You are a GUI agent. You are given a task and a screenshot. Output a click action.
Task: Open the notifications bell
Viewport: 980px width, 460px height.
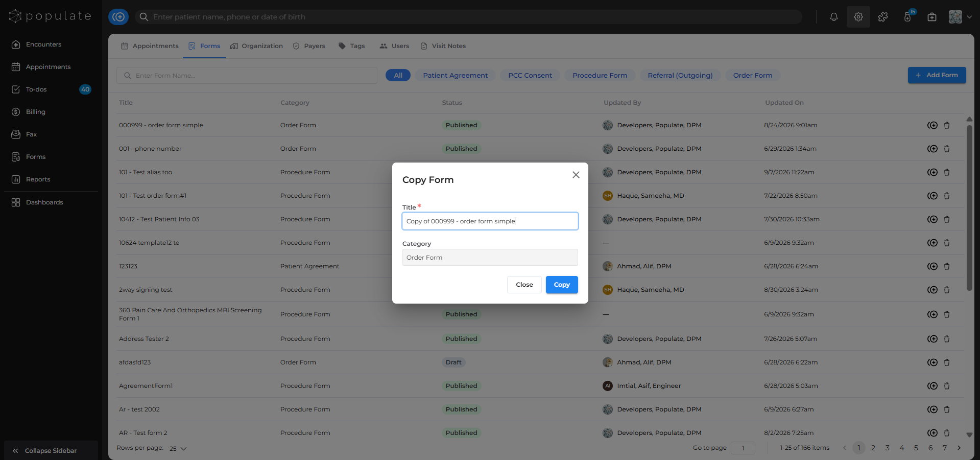point(833,17)
